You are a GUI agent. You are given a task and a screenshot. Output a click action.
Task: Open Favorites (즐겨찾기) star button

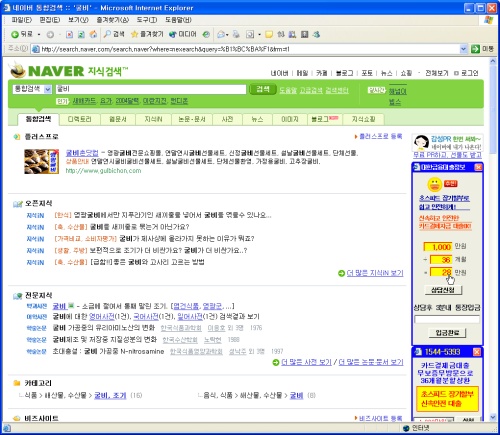(147, 34)
